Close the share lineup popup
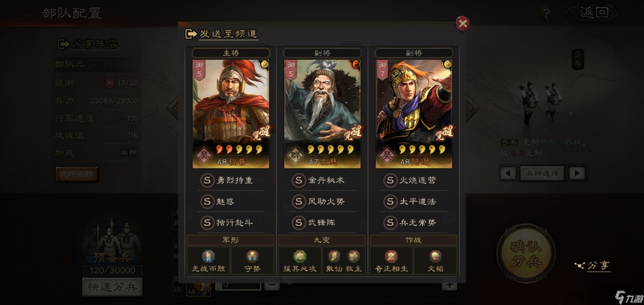Image resolution: width=644 pixels, height=305 pixels. coord(463,24)
